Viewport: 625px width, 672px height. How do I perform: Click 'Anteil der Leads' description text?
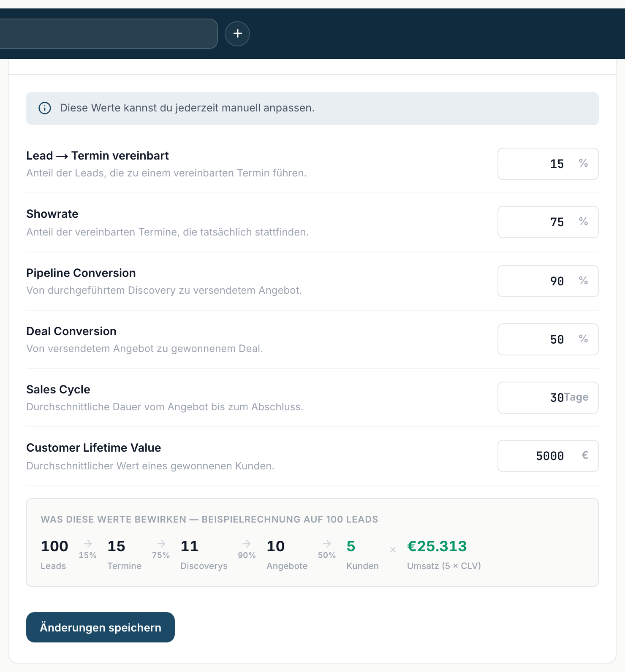click(x=166, y=173)
